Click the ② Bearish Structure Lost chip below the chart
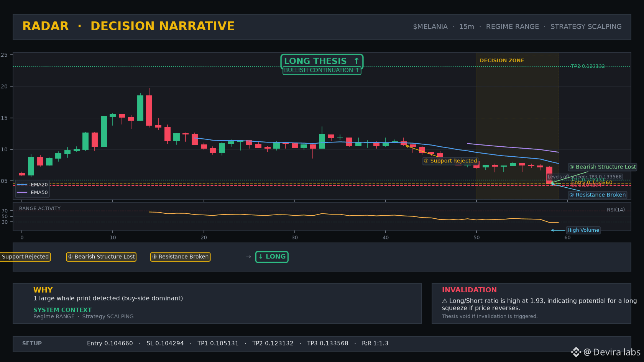The width and height of the screenshot is (644, 362). coord(101,257)
